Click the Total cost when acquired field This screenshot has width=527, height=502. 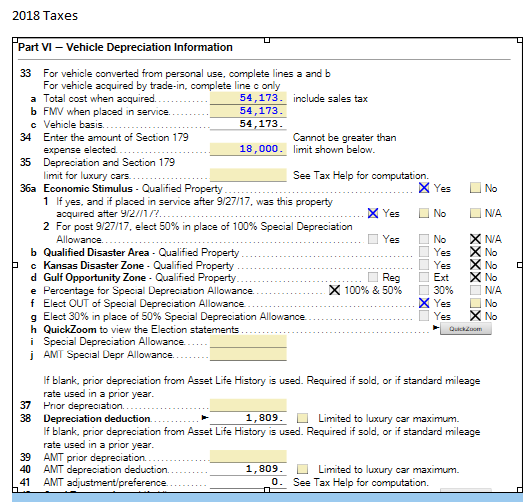click(x=248, y=98)
